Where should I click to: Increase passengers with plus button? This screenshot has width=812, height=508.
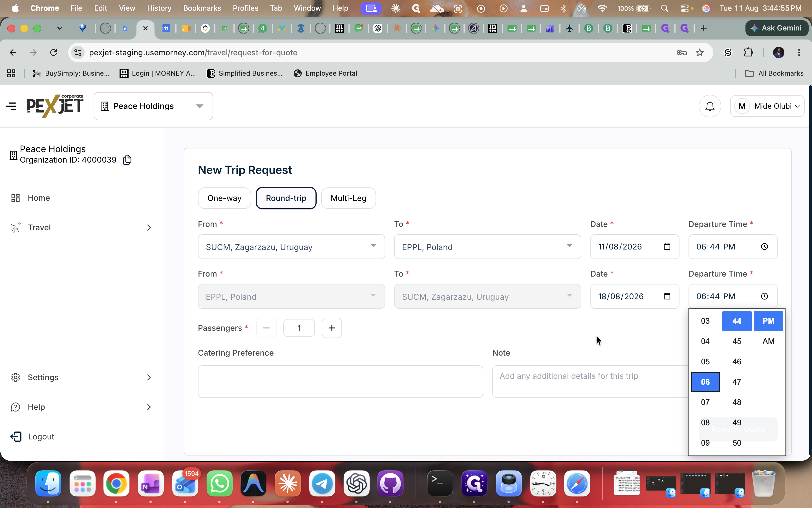(332, 328)
